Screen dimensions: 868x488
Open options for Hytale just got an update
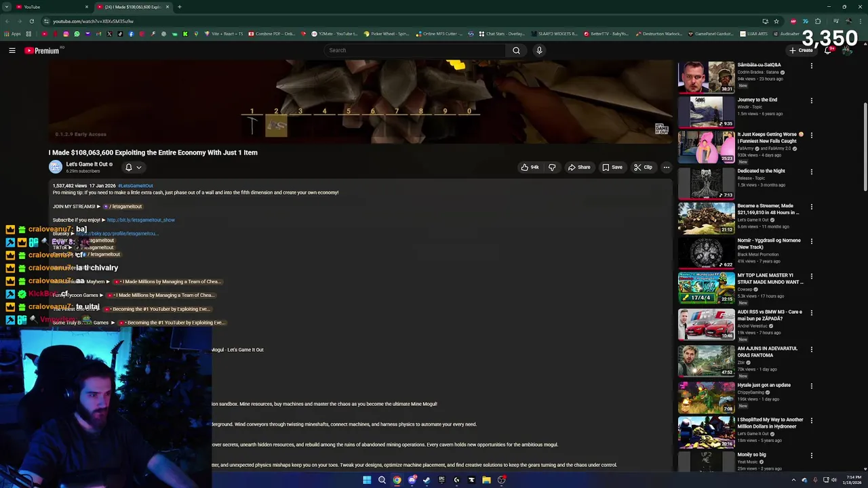[811, 386]
